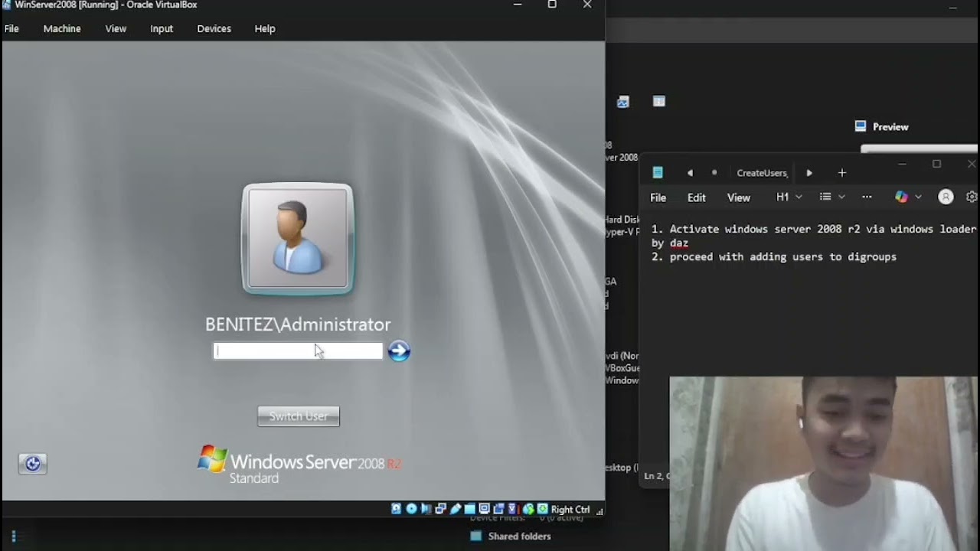
Task: Click the recording status icon
Action: click(499, 510)
